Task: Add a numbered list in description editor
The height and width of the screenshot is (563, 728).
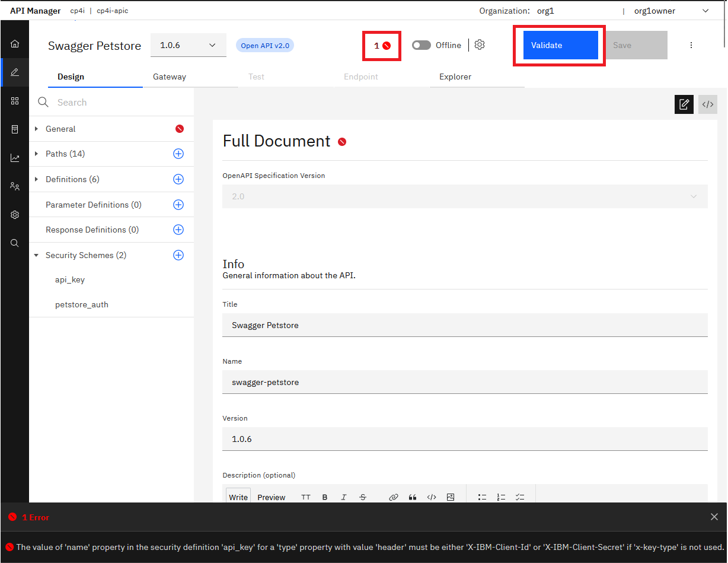Action: 501,497
